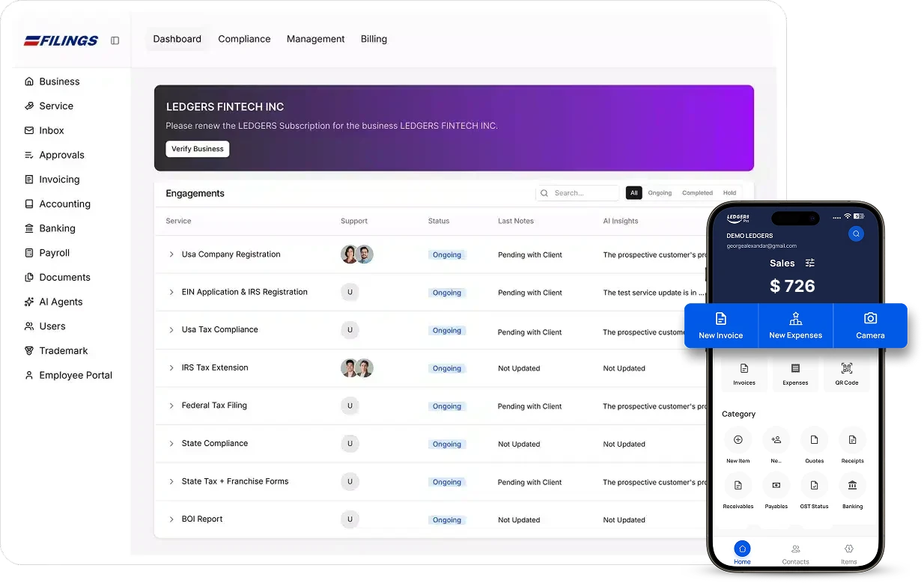This screenshot has height=586, width=924.
Task: Expand State Tax + Franchise Forms row
Action: click(171, 482)
